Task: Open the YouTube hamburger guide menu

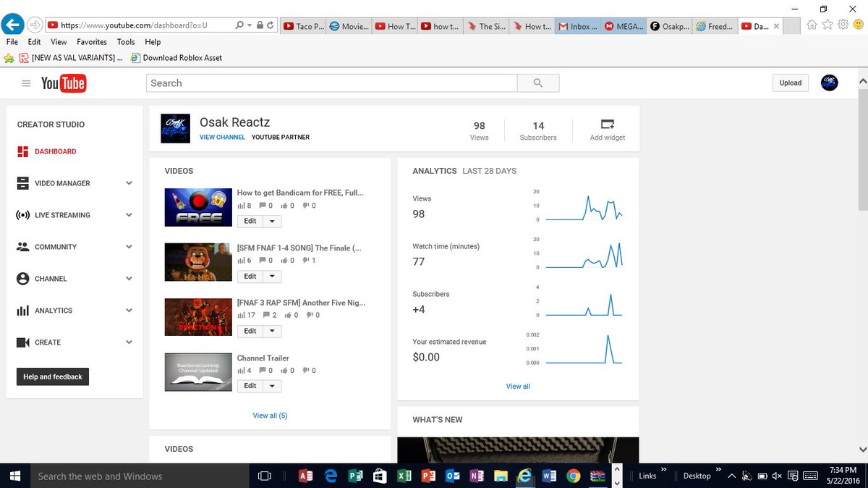Action: tap(26, 83)
